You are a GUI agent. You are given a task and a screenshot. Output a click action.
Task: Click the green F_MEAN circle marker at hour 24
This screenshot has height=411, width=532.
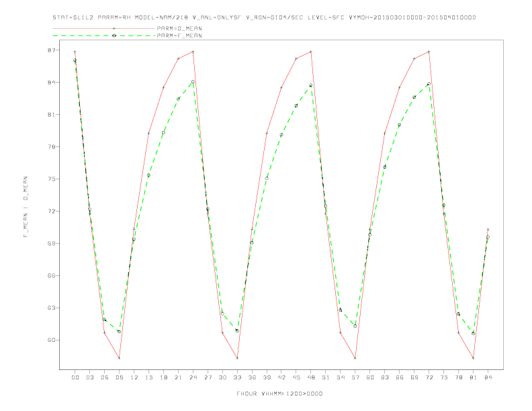193,82
